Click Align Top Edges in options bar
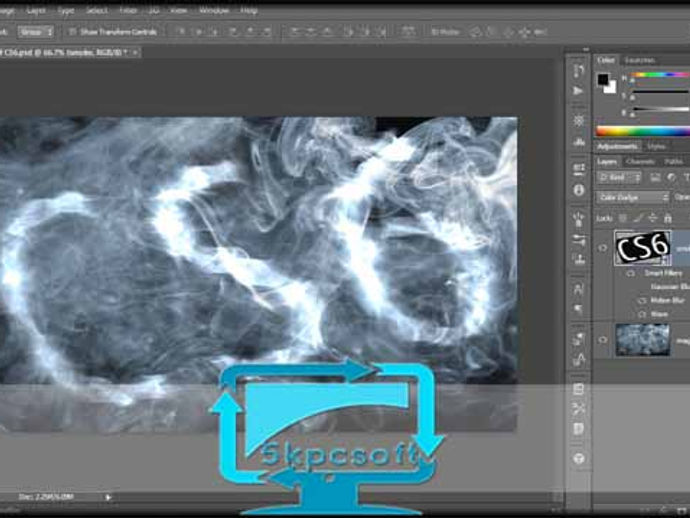690x518 pixels. pos(181,32)
